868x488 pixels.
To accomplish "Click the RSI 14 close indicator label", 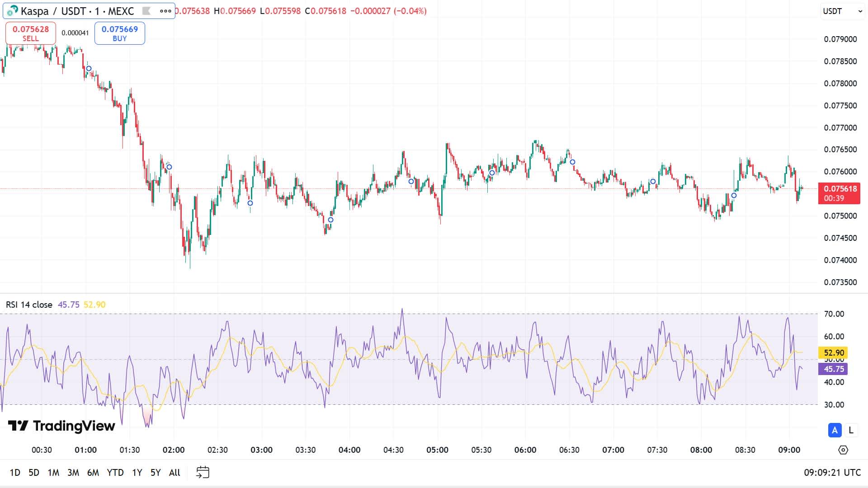I will 29,305.
